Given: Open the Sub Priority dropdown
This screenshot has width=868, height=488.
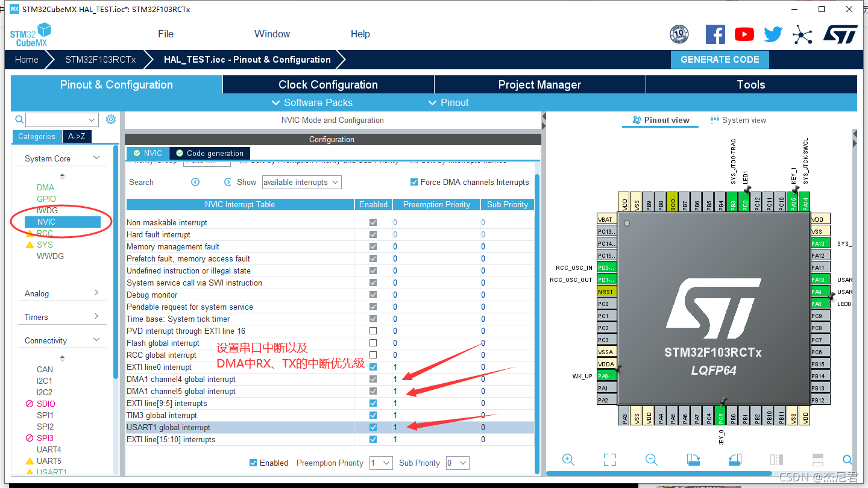Looking at the screenshot, I should tap(458, 463).
